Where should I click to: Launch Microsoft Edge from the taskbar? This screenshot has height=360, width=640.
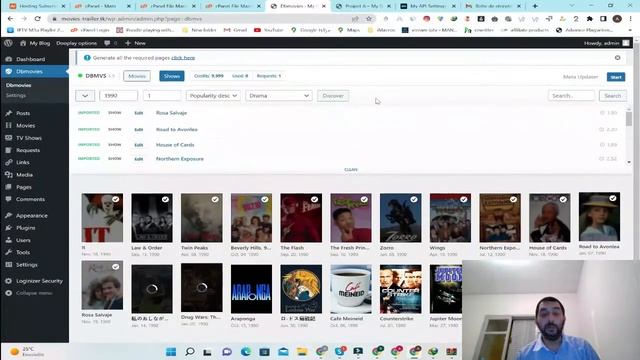click(x=246, y=352)
